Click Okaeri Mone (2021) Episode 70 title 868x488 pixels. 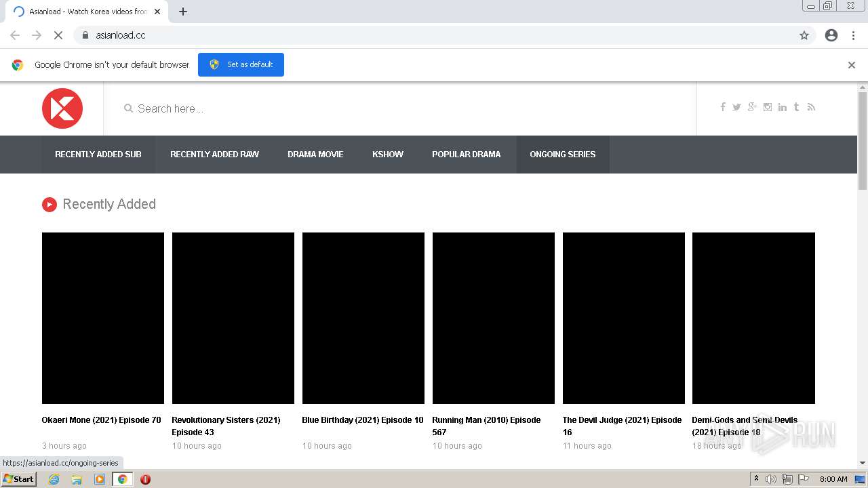102,420
